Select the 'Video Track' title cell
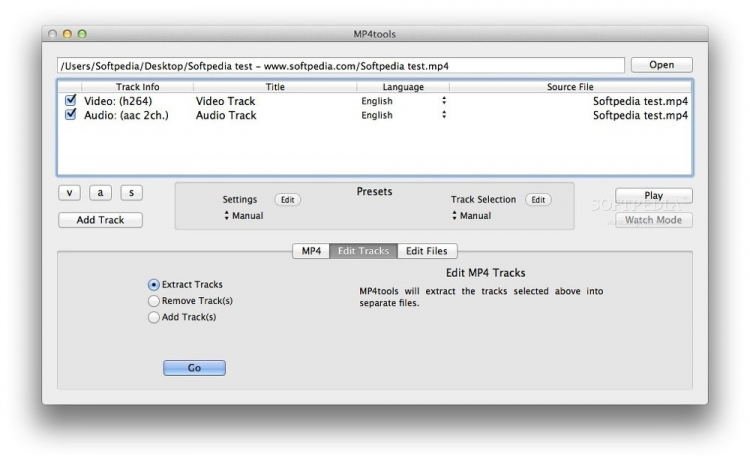750x463 pixels. (226, 101)
